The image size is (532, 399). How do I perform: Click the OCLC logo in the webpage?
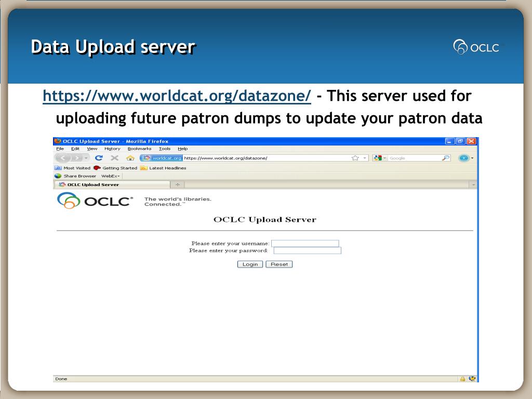click(95, 201)
